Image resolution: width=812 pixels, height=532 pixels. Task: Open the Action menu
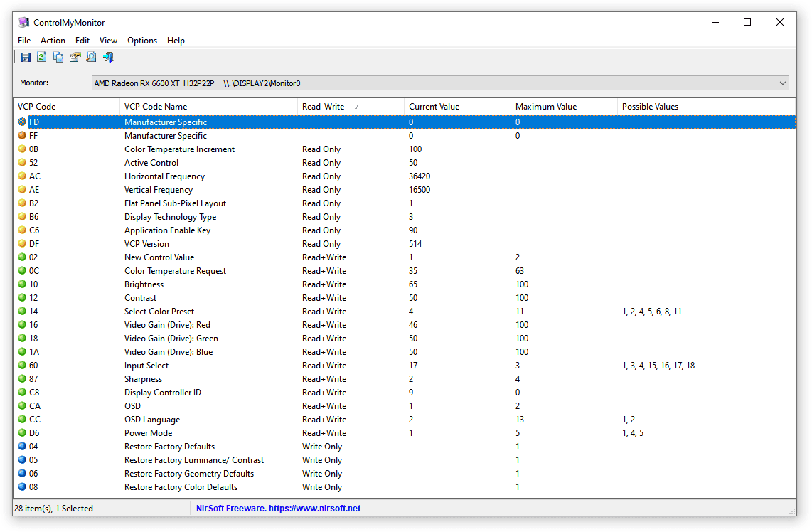click(53, 41)
